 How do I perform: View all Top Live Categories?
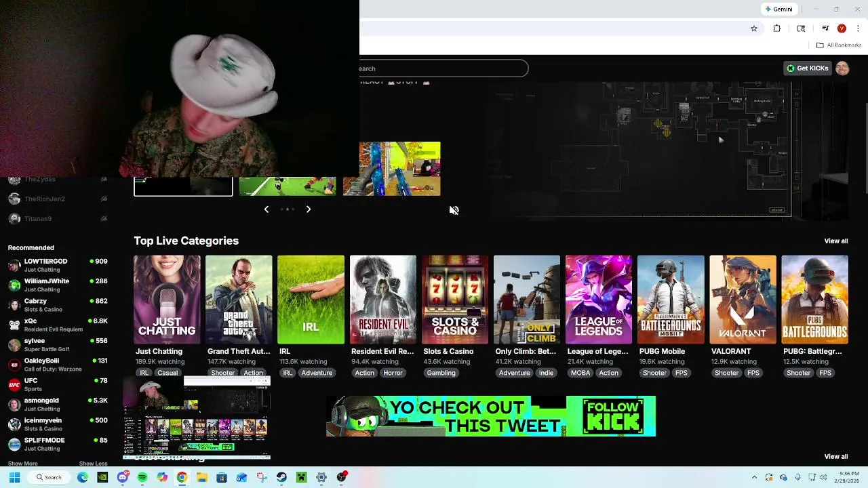(x=835, y=241)
